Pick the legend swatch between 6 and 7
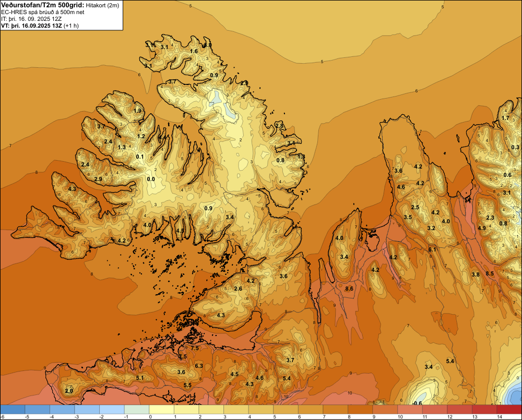Image resolution: width=522 pixels, height=420 pixels. [311, 410]
